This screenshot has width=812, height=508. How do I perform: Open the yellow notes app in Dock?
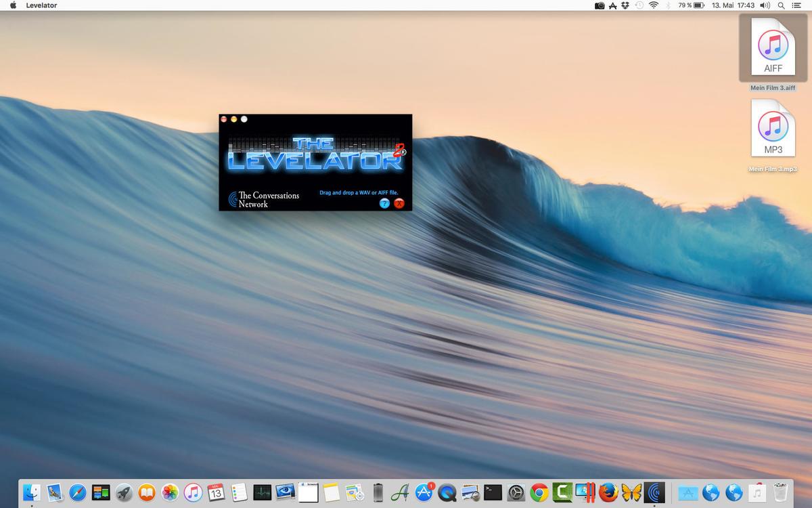click(x=331, y=492)
